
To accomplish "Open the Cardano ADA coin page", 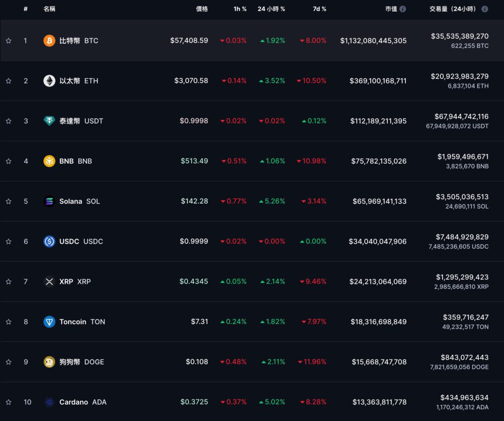I will [83, 402].
